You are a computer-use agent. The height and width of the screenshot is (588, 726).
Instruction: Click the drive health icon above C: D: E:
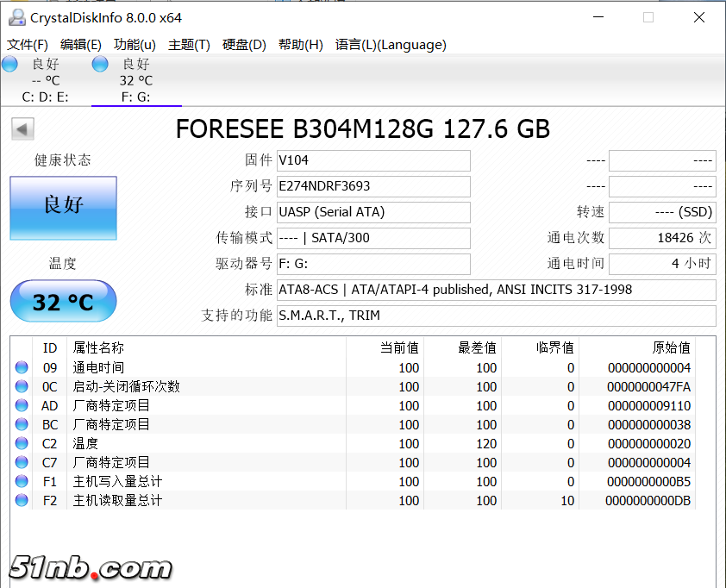click(9, 64)
